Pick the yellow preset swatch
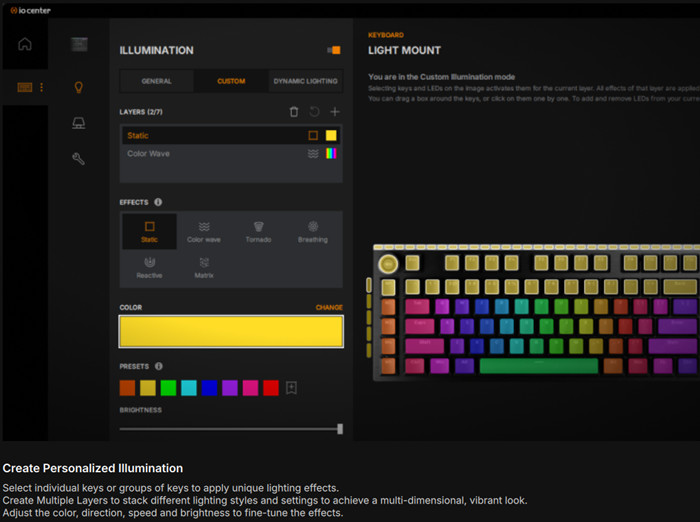This screenshot has width=700, height=522. [x=148, y=388]
